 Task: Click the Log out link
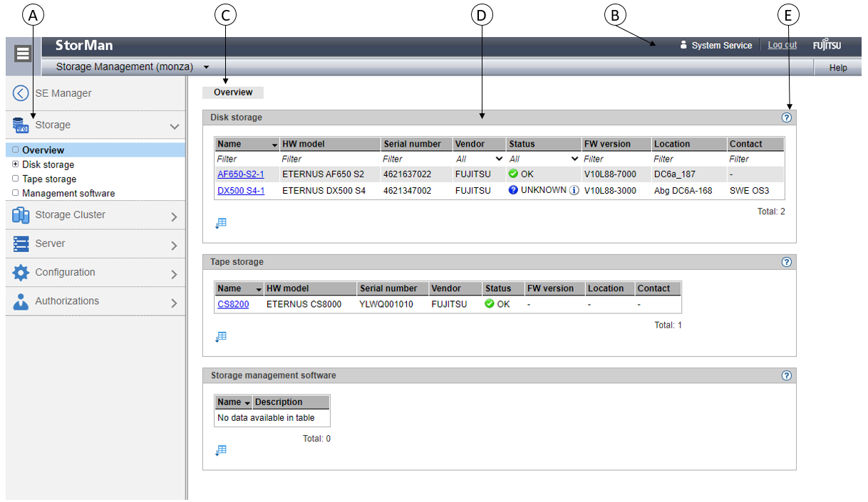(x=782, y=45)
